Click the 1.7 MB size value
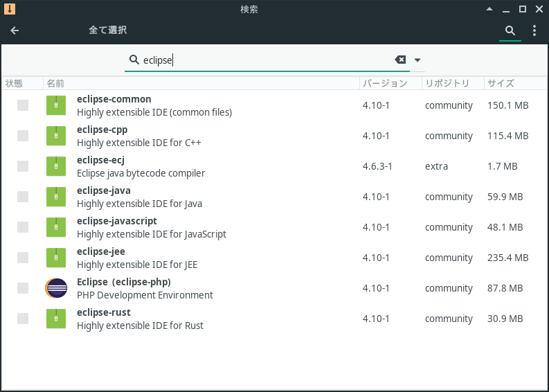The height and width of the screenshot is (392, 549). (x=503, y=166)
